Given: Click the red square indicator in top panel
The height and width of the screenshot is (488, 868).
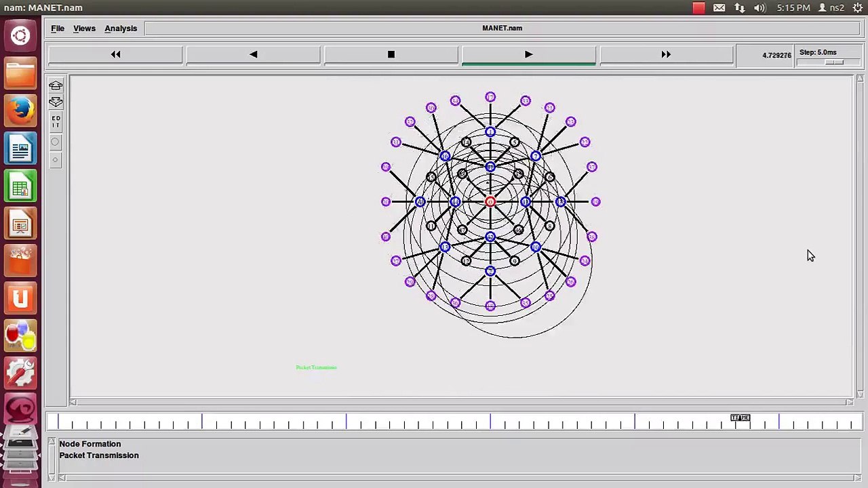Looking at the screenshot, I should [x=698, y=8].
